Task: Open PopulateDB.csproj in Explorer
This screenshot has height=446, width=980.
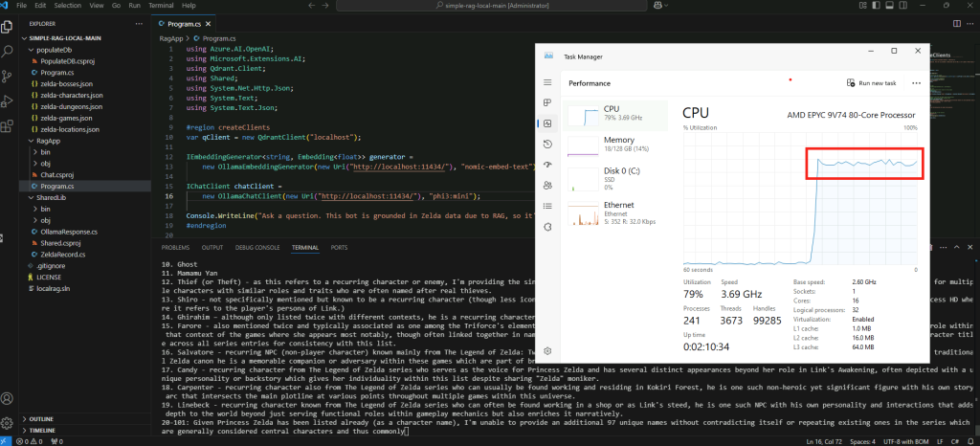Action: [67, 61]
